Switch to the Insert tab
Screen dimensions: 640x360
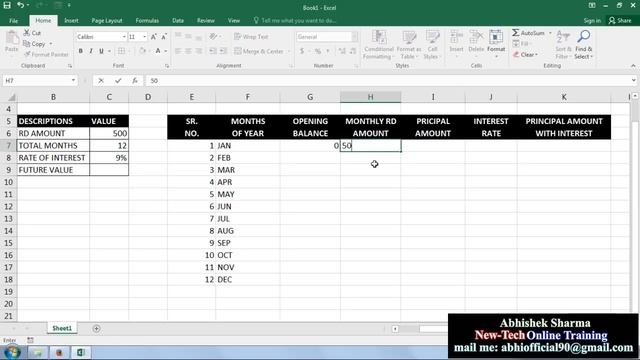pos(71,20)
